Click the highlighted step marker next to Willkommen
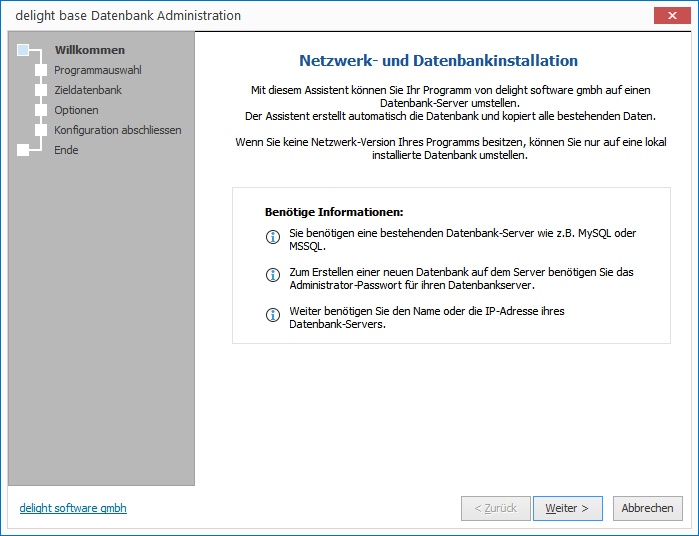 coord(24,49)
